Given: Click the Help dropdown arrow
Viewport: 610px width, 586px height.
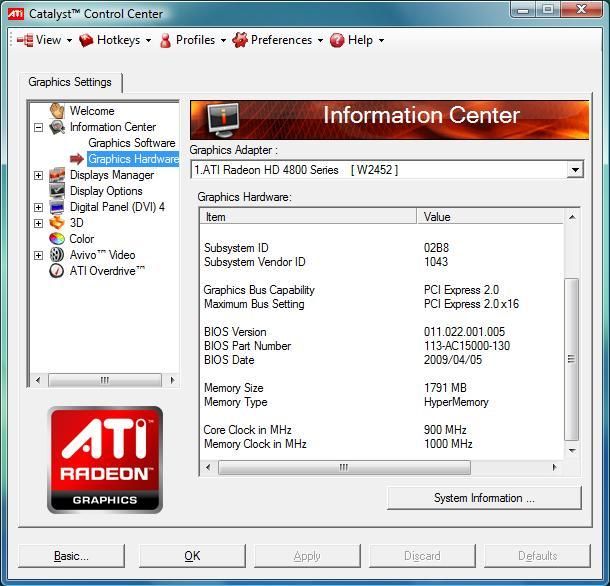Looking at the screenshot, I should point(381,40).
